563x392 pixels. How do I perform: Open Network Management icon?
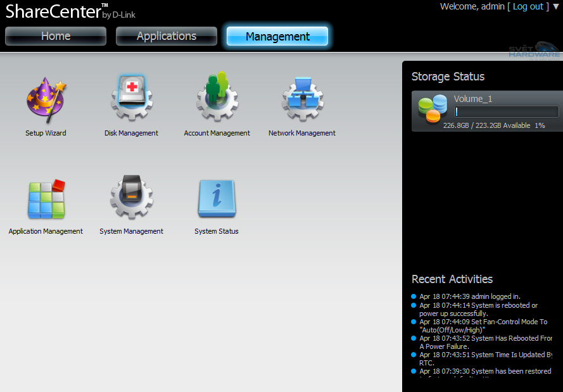[302, 99]
